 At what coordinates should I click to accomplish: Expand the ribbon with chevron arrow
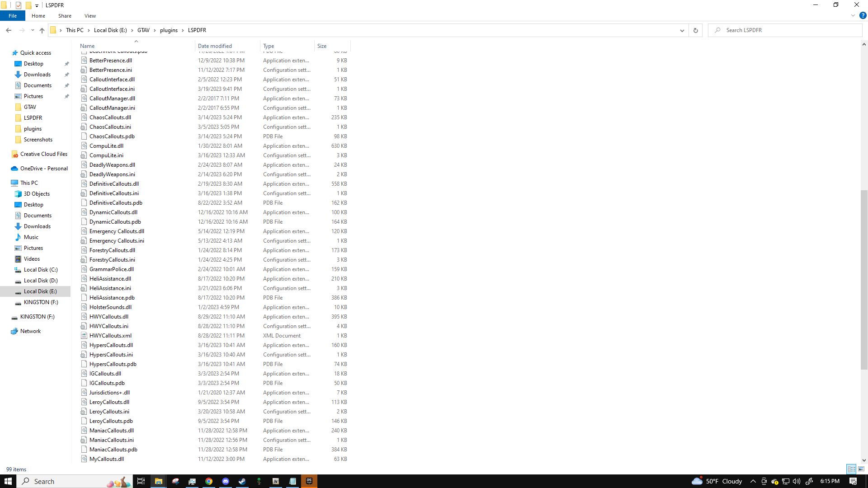coord(853,15)
